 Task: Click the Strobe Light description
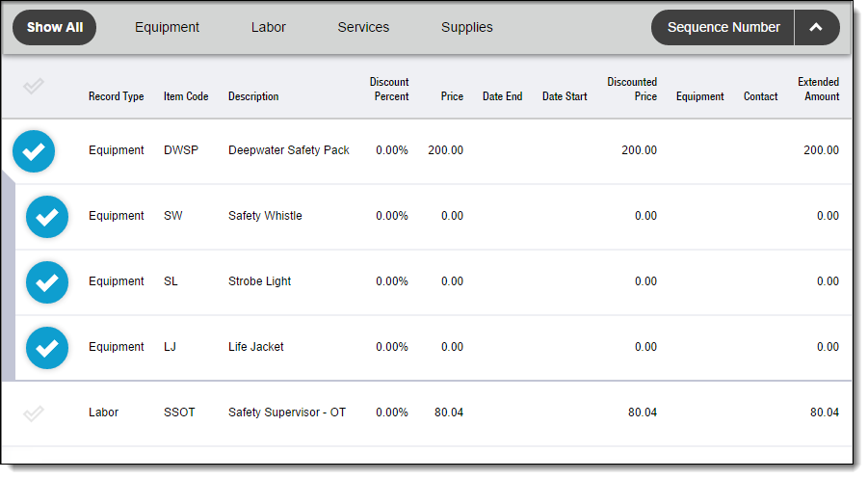point(259,281)
